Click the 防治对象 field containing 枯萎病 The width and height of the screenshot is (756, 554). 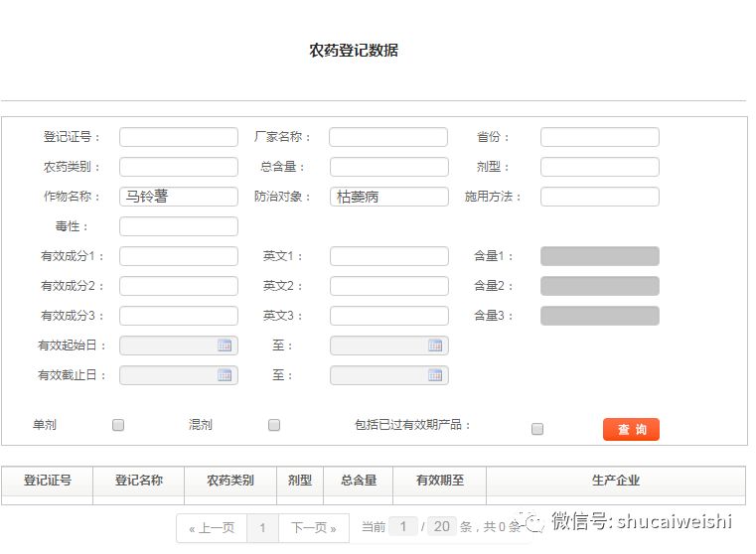pos(388,197)
